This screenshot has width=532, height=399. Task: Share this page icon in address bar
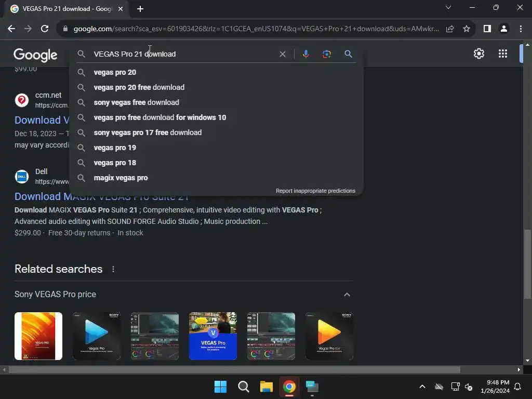(450, 29)
